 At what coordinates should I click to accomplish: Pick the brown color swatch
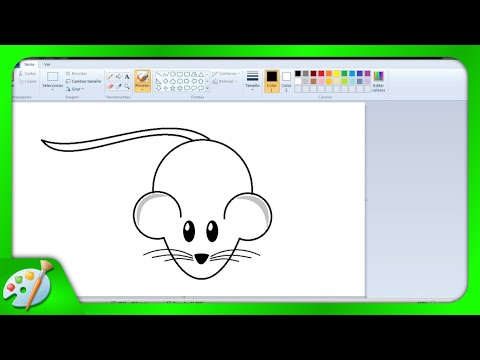click(x=313, y=81)
